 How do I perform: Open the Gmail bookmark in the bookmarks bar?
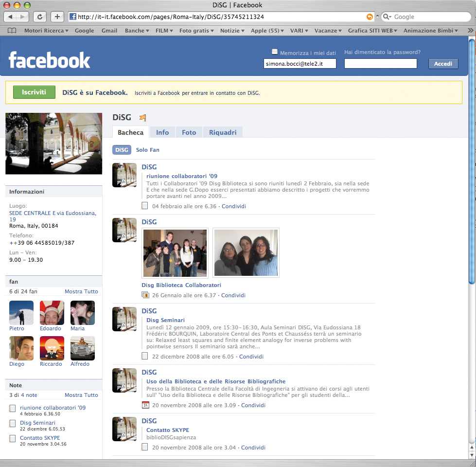click(x=109, y=31)
